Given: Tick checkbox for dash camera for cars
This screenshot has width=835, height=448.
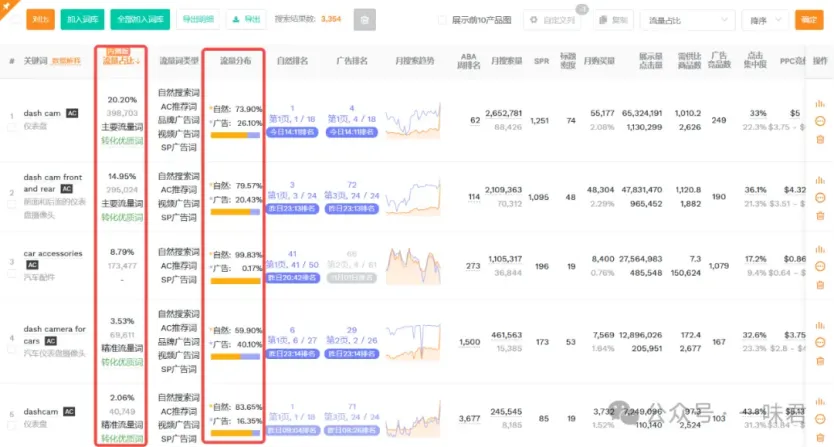Looking at the screenshot, I should (12, 349).
